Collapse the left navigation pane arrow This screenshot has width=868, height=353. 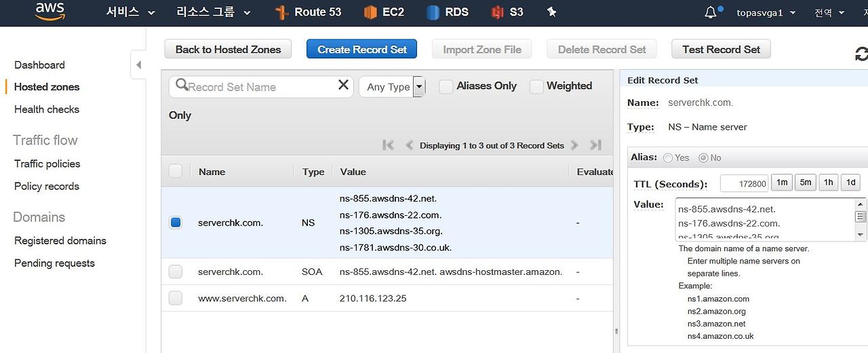(x=138, y=65)
